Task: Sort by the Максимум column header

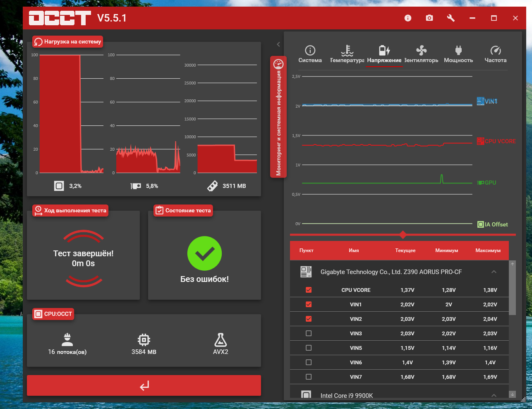Action: point(488,250)
